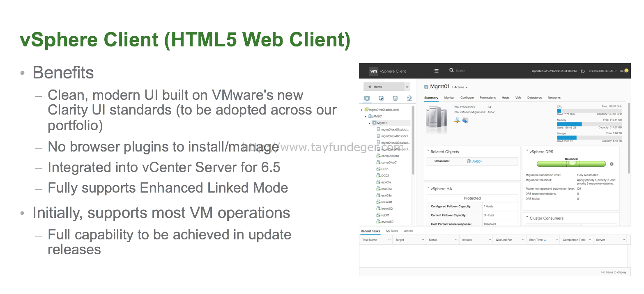Open the eck@SDDC.LOCAL user menu
The width and height of the screenshot is (644, 294).
(x=603, y=71)
